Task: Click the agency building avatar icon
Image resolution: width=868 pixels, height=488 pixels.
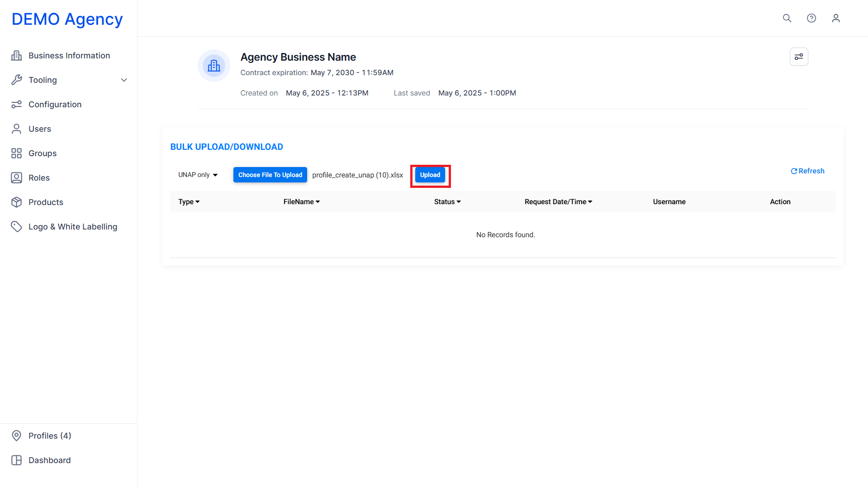Action: pyautogui.click(x=214, y=66)
